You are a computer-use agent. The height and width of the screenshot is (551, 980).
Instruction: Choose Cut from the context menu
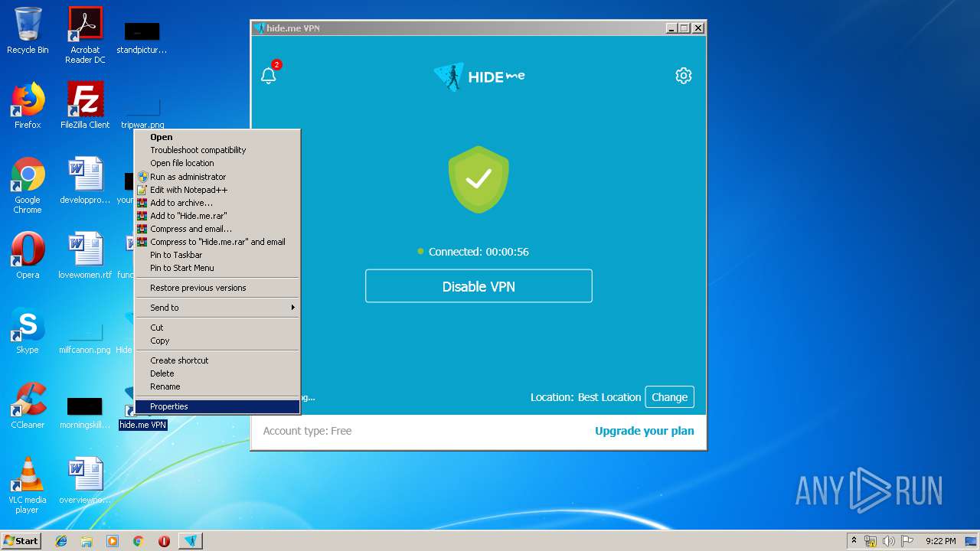pos(217,328)
